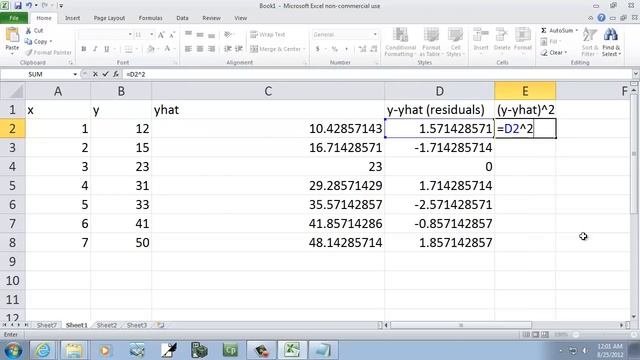Open Conditional Formatting menu
This screenshot has width=640, height=360.
point(400,42)
